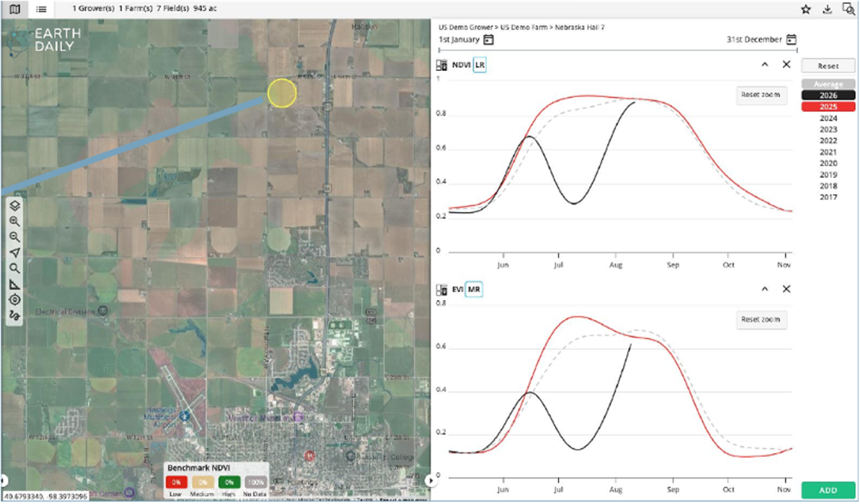
Task: Toggle the Average series in legend
Action: point(828,84)
